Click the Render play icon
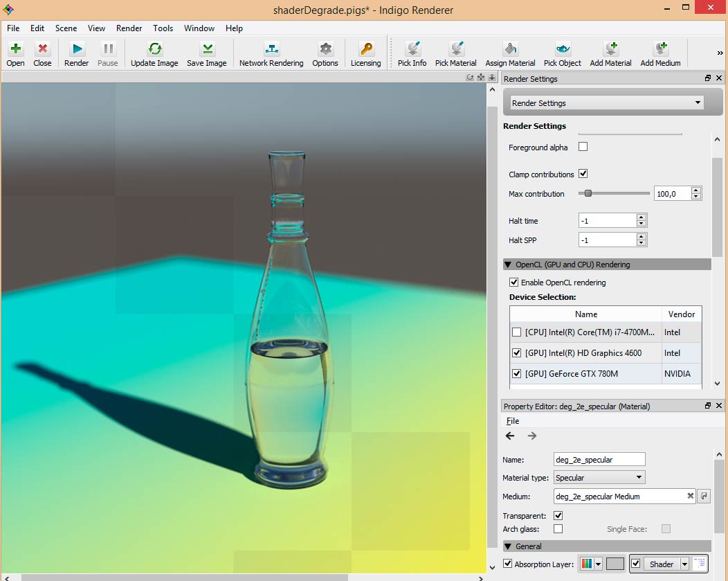The height and width of the screenshot is (581, 728). click(x=77, y=49)
